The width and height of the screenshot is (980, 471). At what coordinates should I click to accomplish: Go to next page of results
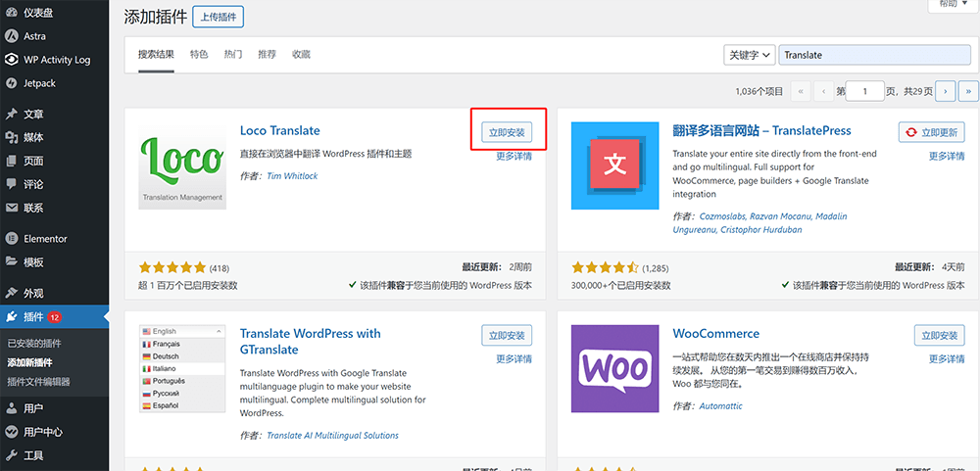pos(945,91)
